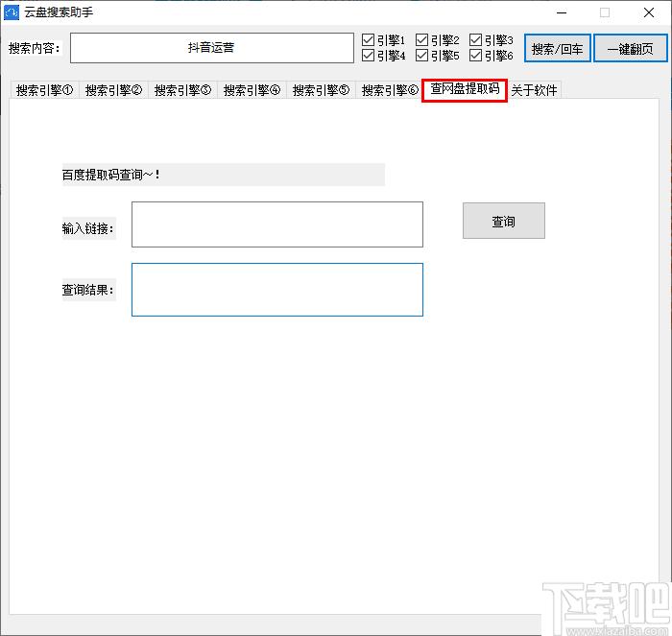Switch to the 搜索引擎① tab
Viewport: 672px width, 636px height.
pos(44,90)
